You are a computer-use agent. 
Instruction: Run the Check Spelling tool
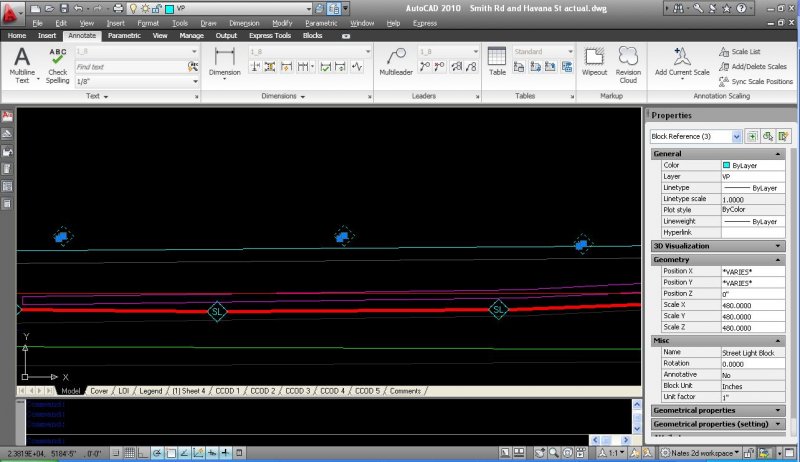(x=58, y=66)
